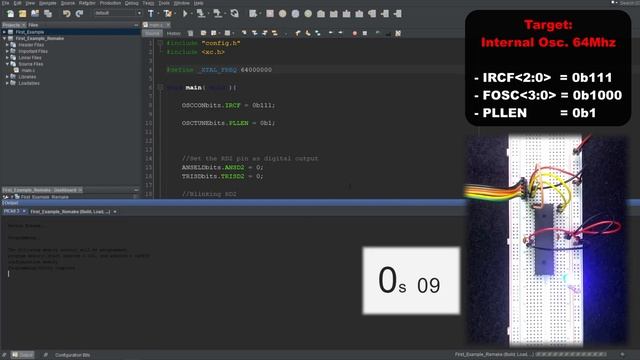
Task: Expand the Loadables folder
Action: [7, 83]
